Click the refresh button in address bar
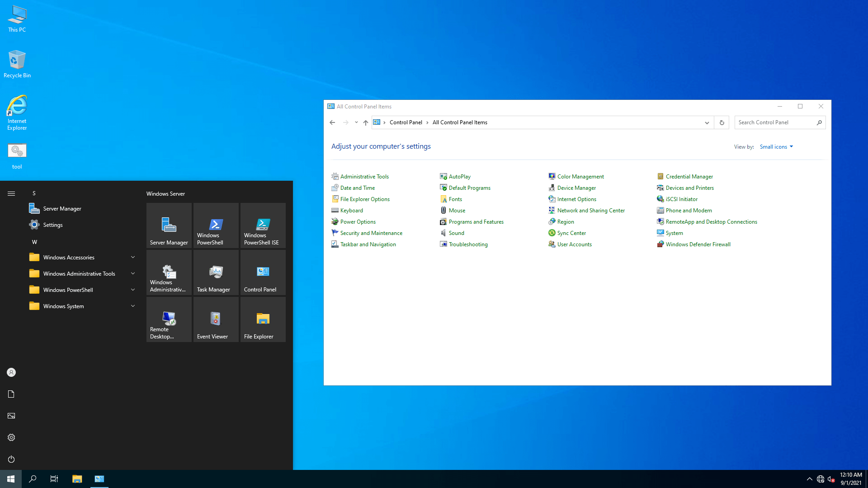The height and width of the screenshot is (488, 868). point(722,122)
